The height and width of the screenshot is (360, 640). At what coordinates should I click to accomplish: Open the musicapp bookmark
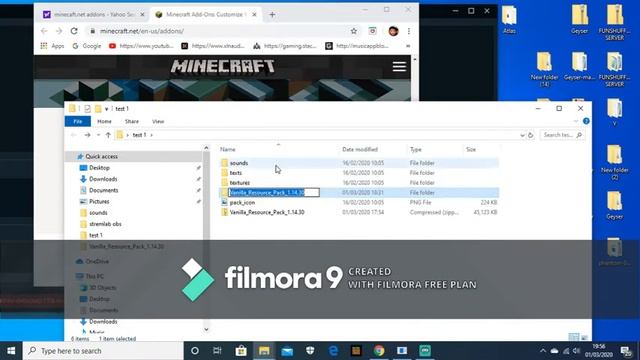click(x=357, y=46)
